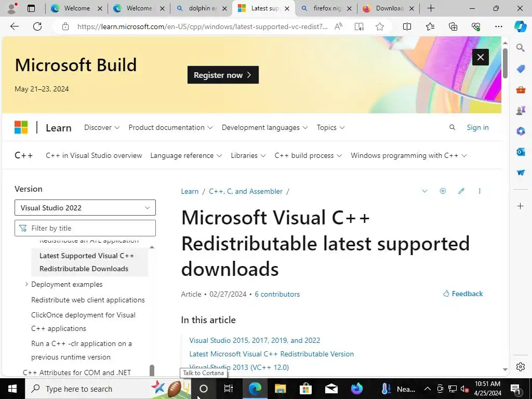Open the sidebar Microsoft 365 icon
Screen dimensions: 532x399
521,131
